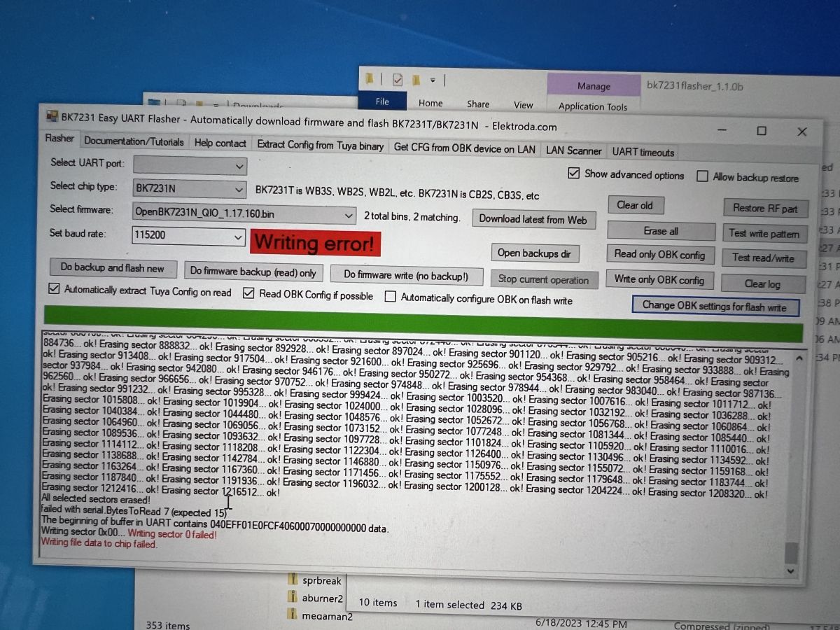Open the UART timeouts tab
840x630 pixels.
(x=643, y=152)
